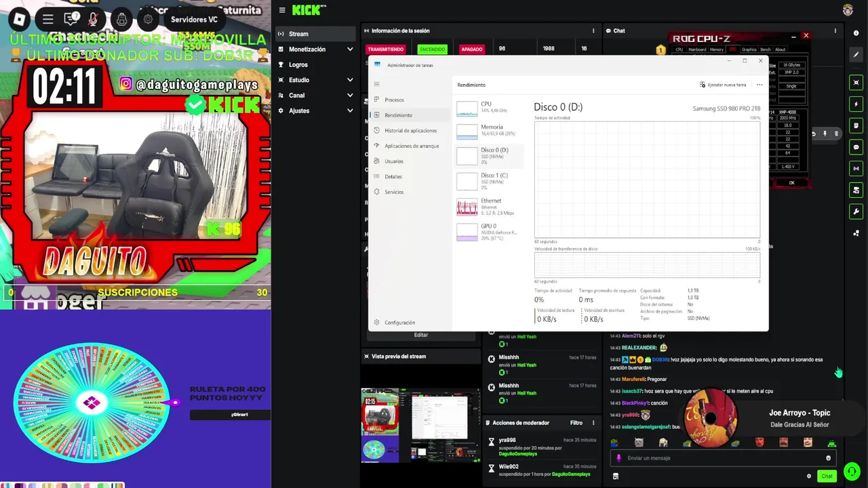Click the stream preview thumbnail
Image resolution: width=868 pixels, height=488 pixels.
pos(420,425)
